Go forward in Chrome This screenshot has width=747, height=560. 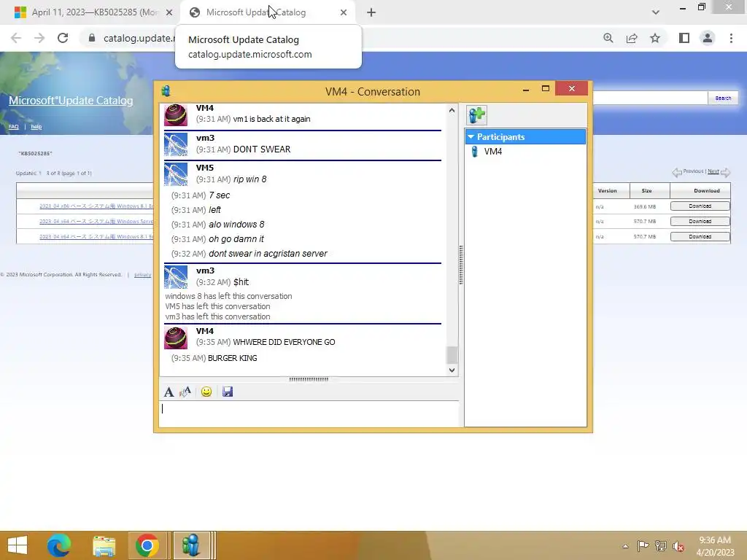[39, 38]
